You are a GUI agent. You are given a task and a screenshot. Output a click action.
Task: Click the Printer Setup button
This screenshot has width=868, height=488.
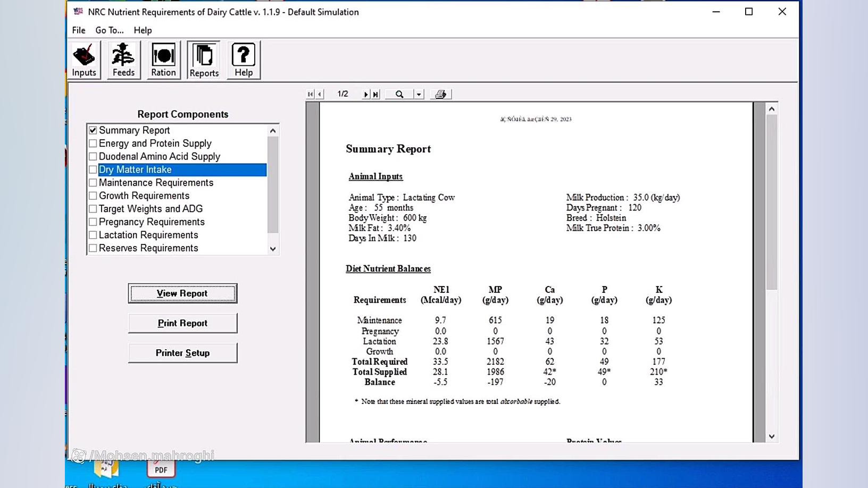point(182,353)
